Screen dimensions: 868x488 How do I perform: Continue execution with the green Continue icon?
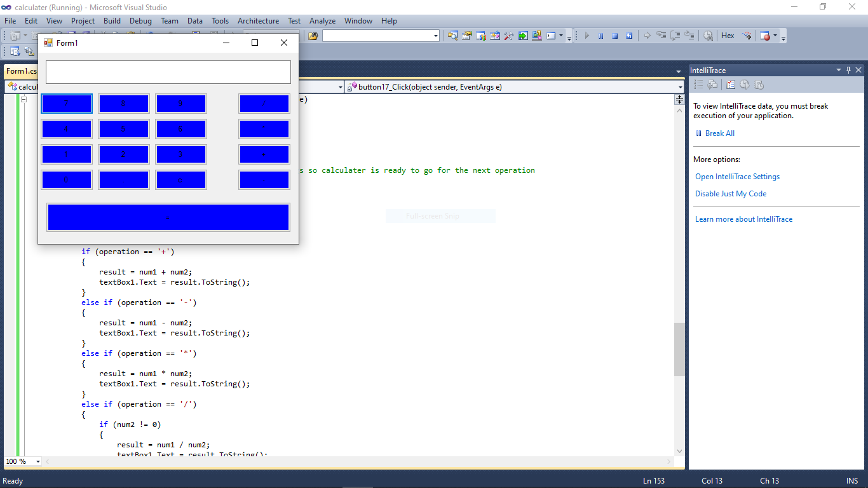[x=587, y=36]
